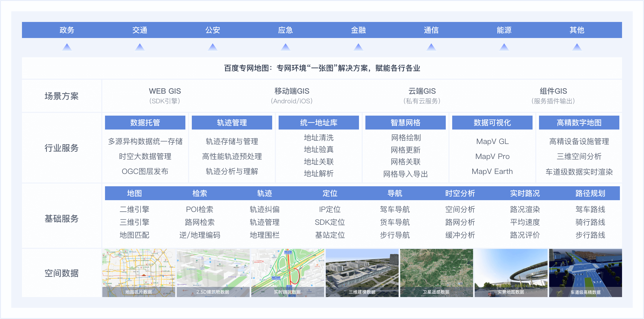Select the 其他 industry header
The image size is (644, 319).
(x=577, y=30)
